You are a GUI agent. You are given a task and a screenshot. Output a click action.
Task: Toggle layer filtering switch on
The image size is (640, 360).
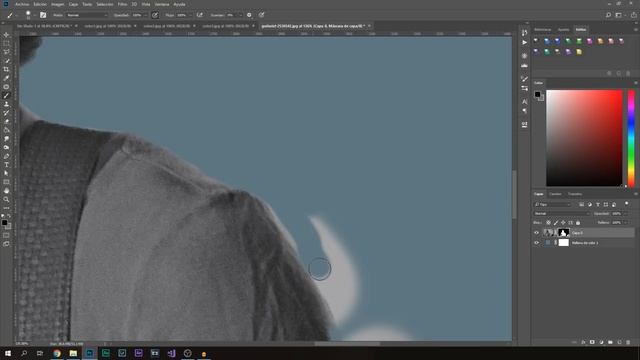pyautogui.click(x=627, y=204)
